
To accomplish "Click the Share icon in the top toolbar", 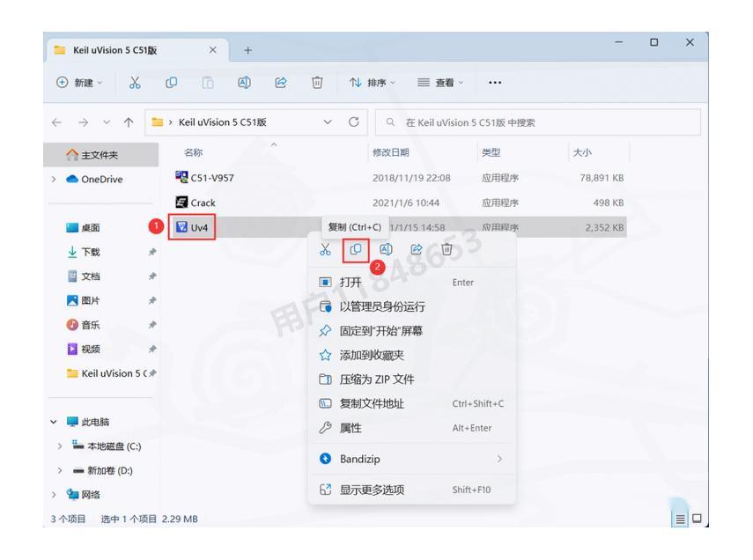I will click(281, 83).
